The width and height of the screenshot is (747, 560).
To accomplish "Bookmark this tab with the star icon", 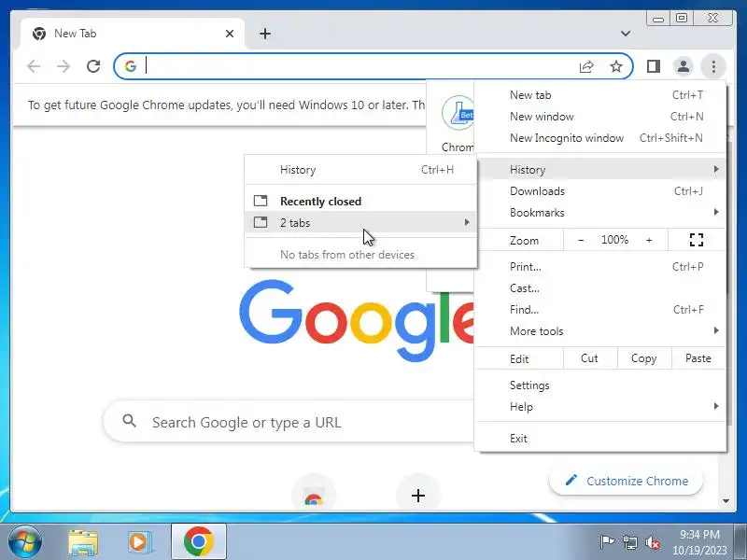I will tap(616, 66).
